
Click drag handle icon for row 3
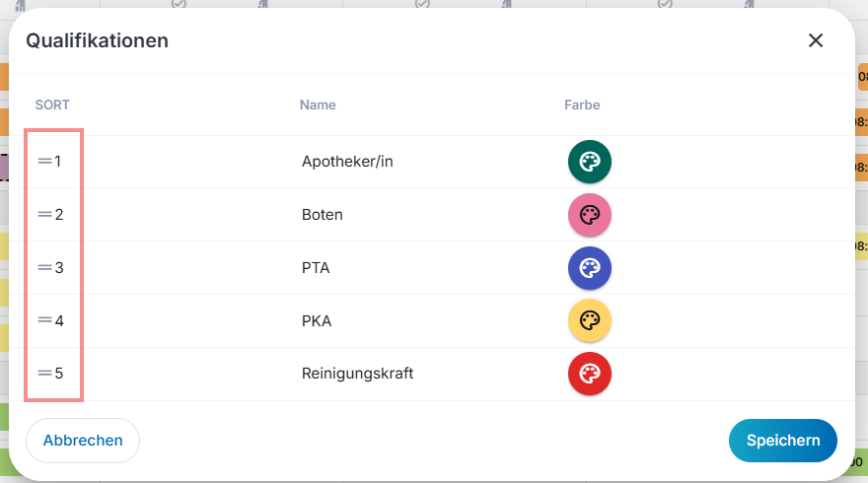[x=44, y=267]
